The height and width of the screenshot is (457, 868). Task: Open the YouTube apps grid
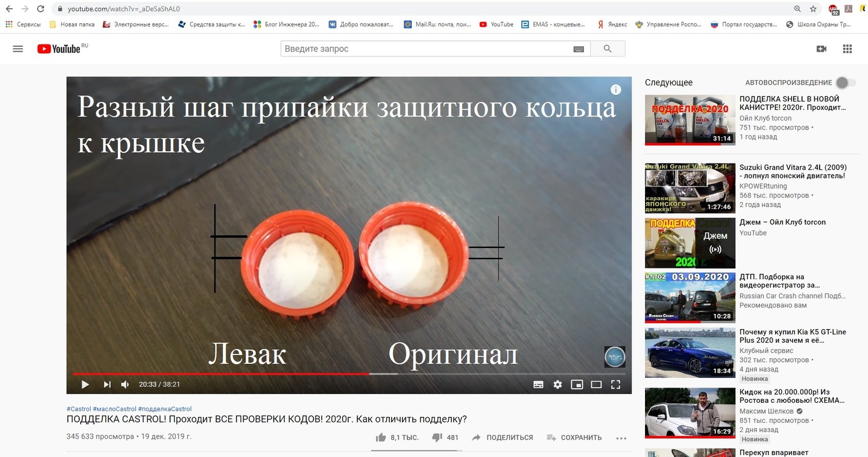pyautogui.click(x=847, y=49)
